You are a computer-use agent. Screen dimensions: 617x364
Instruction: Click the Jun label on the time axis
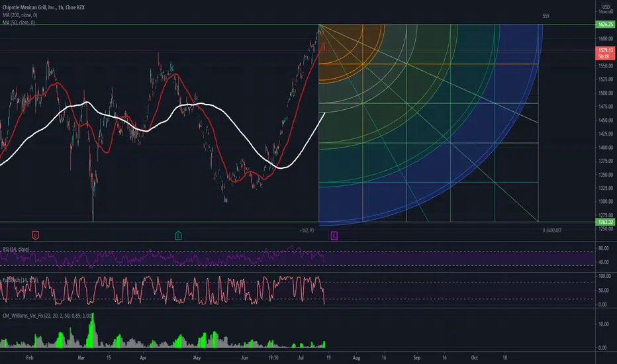click(x=244, y=357)
